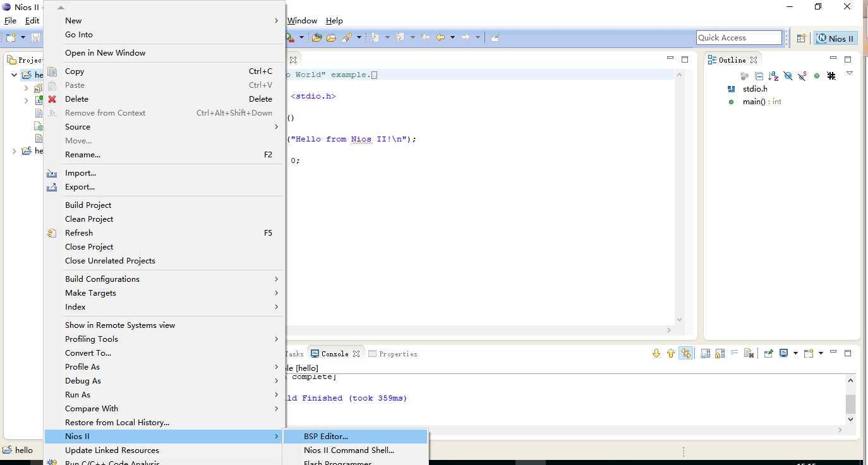
Task: Click the Quick Access search field
Action: [x=739, y=38]
